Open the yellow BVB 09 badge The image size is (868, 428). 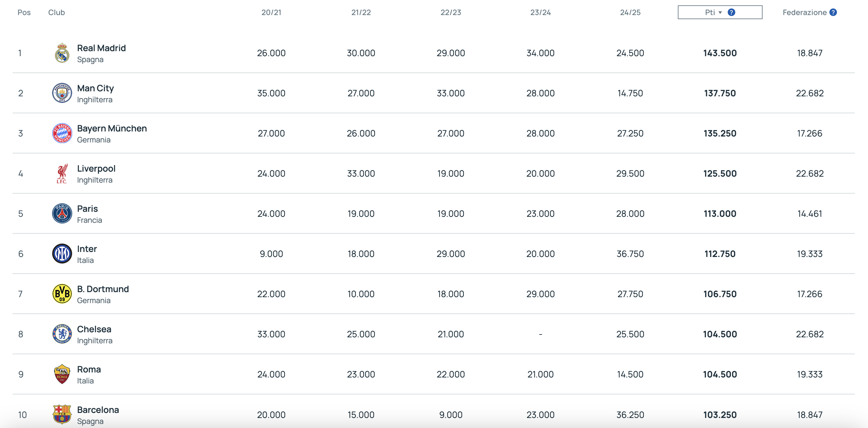coord(62,293)
